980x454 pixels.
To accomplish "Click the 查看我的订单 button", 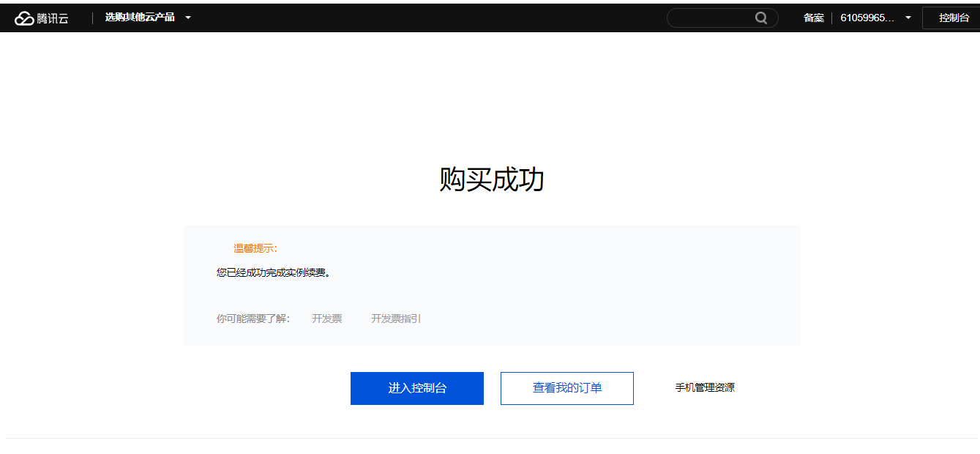I will [x=567, y=388].
